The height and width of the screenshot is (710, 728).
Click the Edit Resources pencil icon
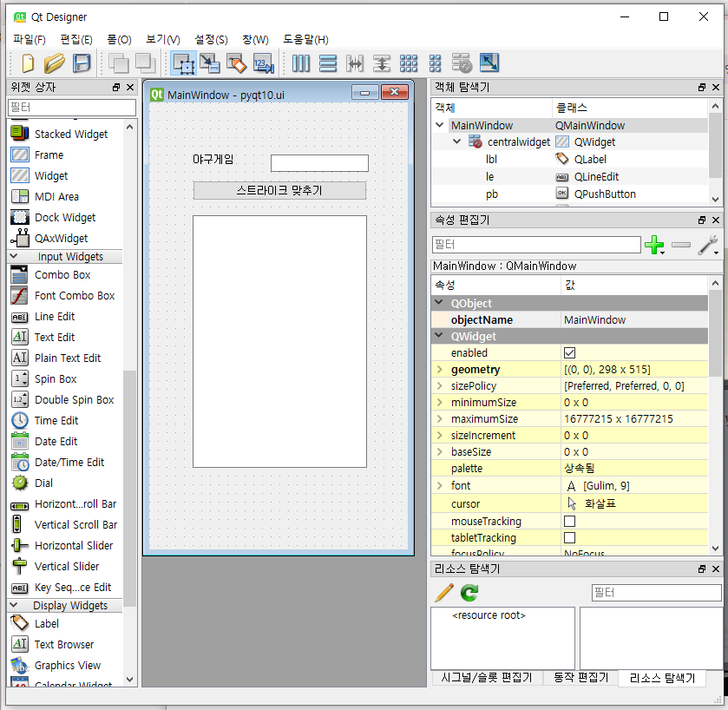[444, 593]
